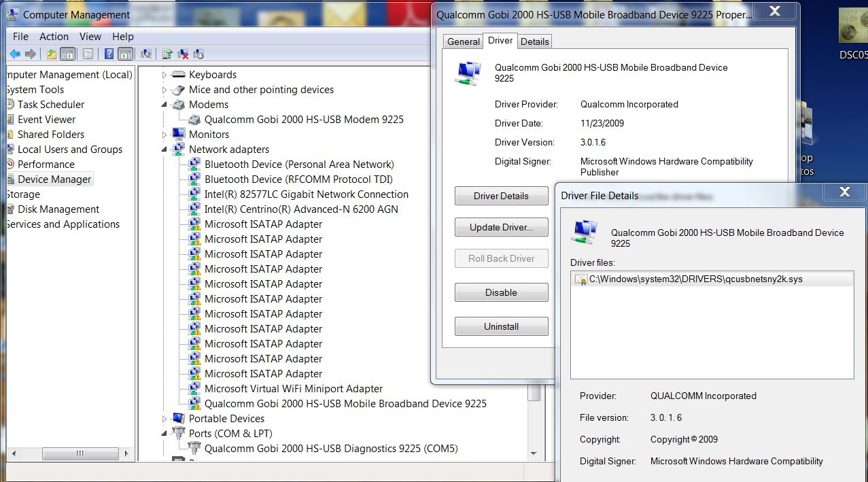The image size is (868, 482).
Task: Click the Update Driver Software toolbar icon
Action: pyautogui.click(x=167, y=54)
